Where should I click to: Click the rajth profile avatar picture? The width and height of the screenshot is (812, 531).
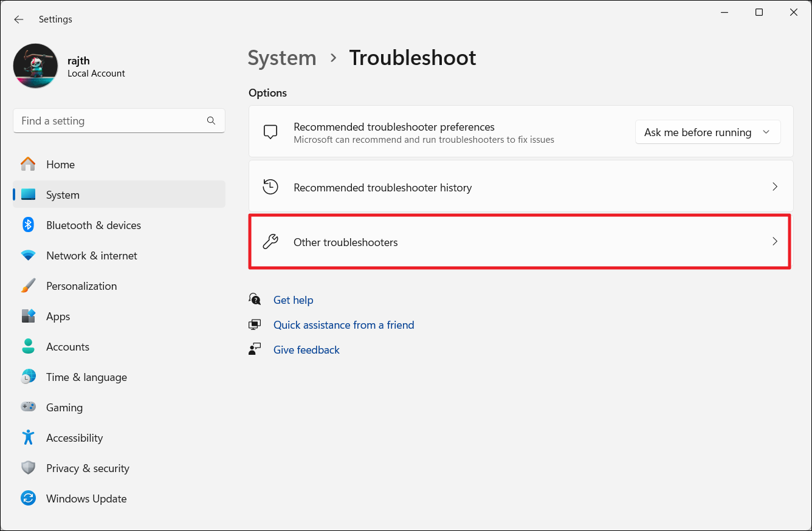coord(36,66)
